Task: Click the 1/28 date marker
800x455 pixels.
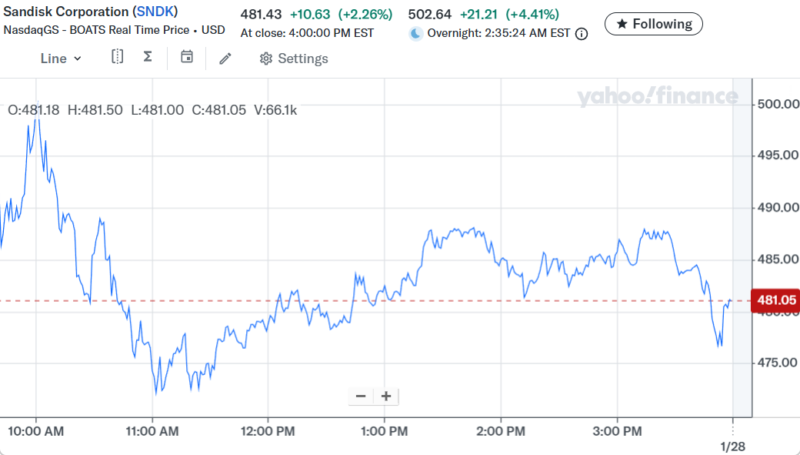Action: (x=733, y=445)
